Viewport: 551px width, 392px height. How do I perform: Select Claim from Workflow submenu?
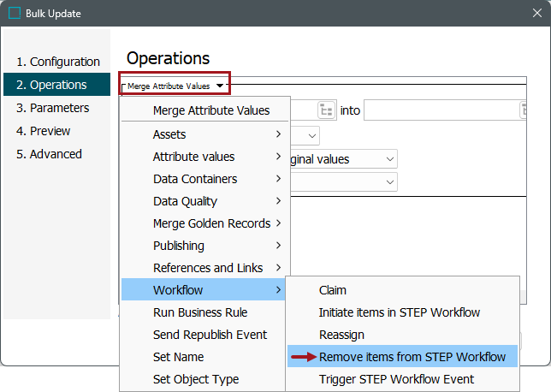pyautogui.click(x=333, y=290)
